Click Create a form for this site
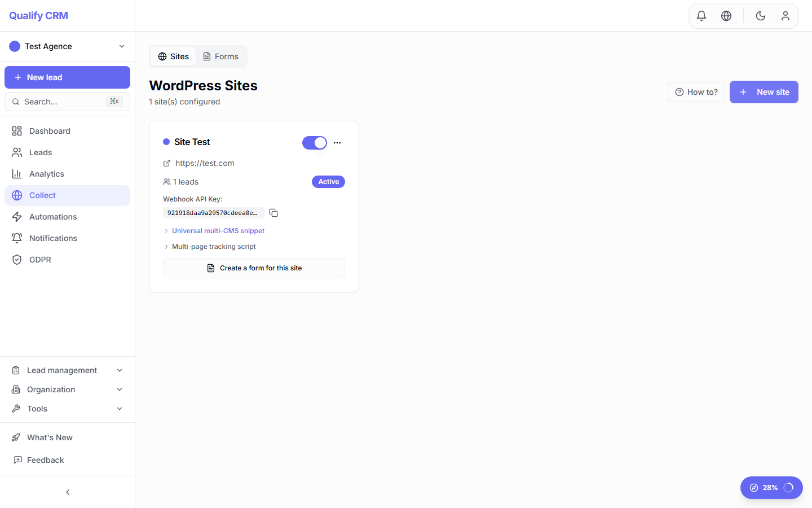The image size is (812, 508). pyautogui.click(x=254, y=268)
